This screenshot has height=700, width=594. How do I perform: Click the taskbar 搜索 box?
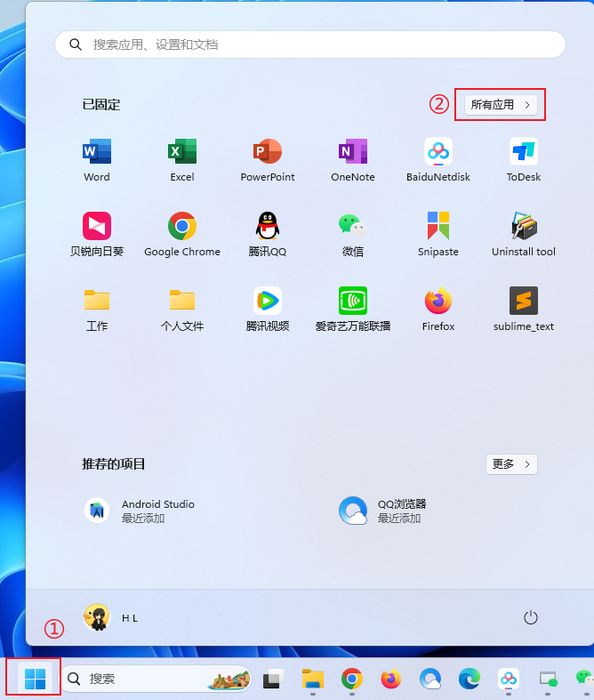click(x=157, y=679)
